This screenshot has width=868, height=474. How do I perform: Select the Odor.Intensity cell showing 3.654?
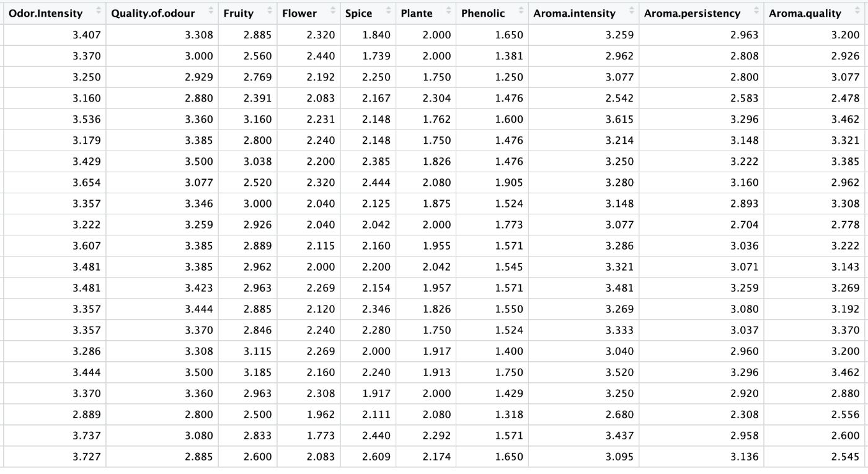(86, 183)
